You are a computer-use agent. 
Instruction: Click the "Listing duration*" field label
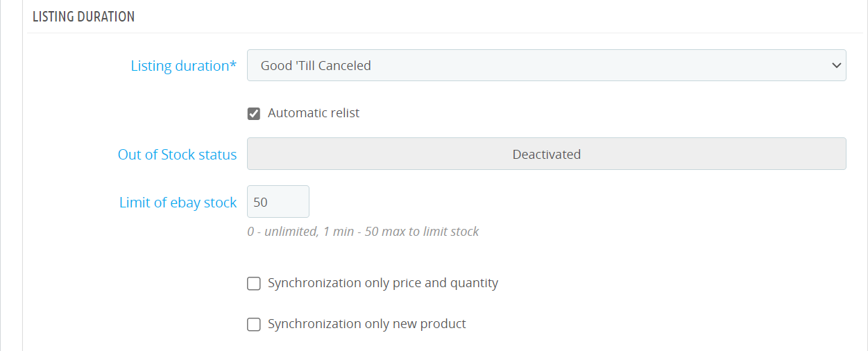point(180,66)
